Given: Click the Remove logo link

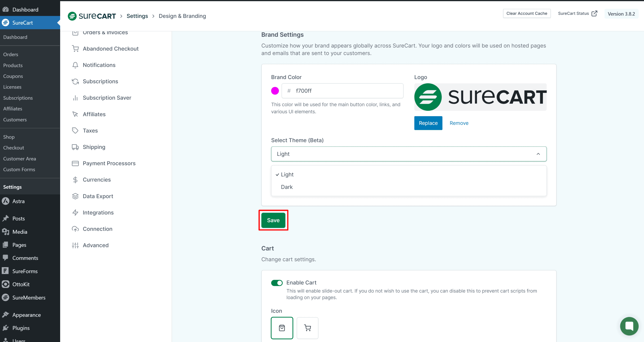Looking at the screenshot, I should coord(459,123).
